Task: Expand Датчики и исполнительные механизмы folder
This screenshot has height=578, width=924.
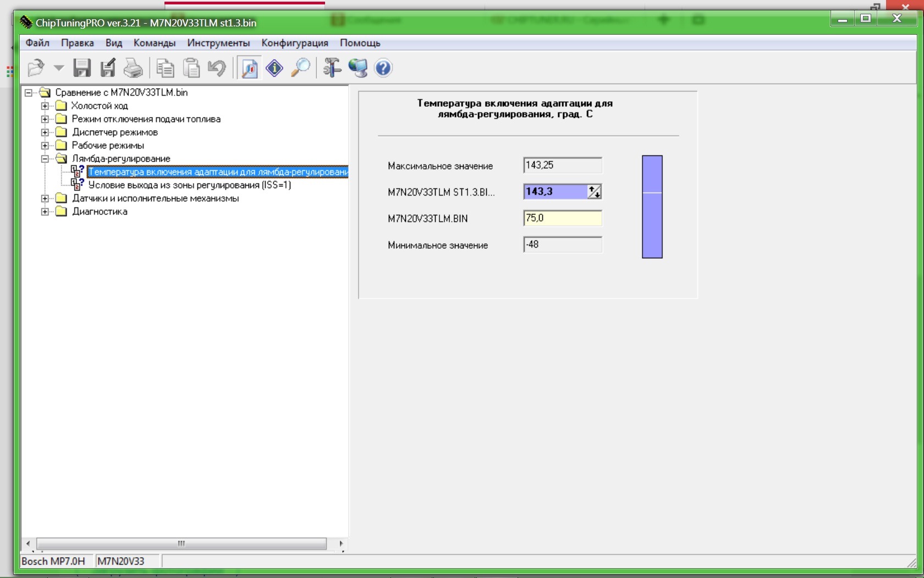Action: pyautogui.click(x=45, y=198)
